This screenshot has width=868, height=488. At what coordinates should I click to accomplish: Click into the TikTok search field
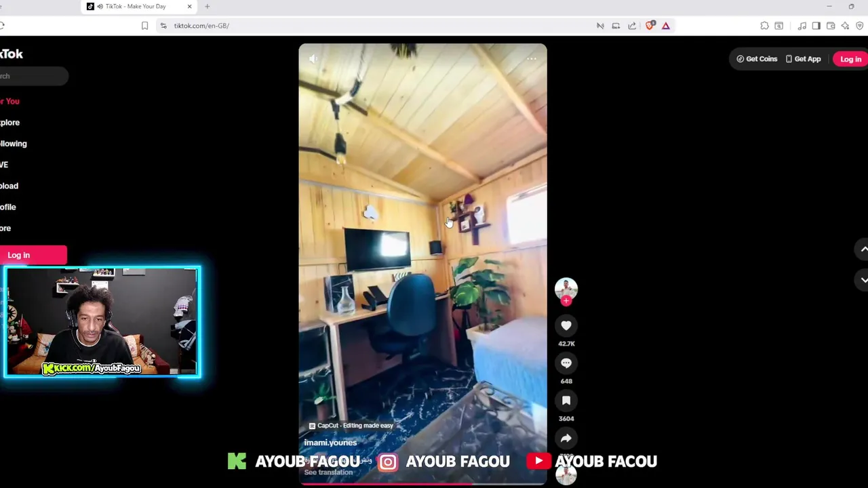(x=34, y=76)
